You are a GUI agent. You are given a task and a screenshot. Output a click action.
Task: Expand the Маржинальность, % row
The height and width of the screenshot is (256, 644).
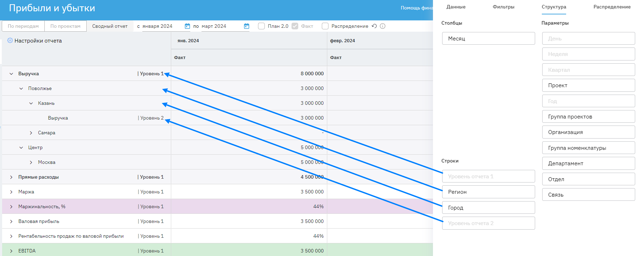tap(11, 207)
